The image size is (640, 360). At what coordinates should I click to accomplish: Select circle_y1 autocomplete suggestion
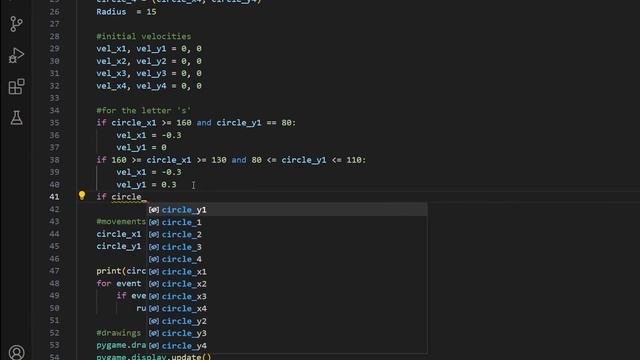(287, 210)
